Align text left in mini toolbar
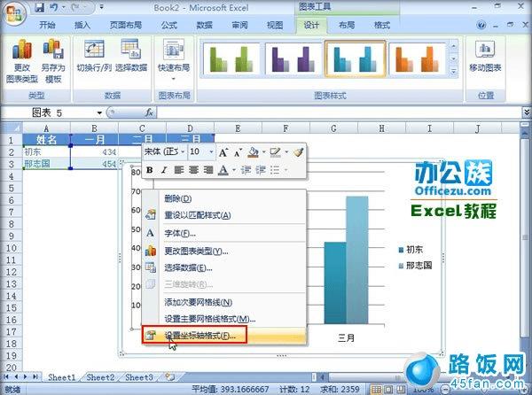 (179, 170)
